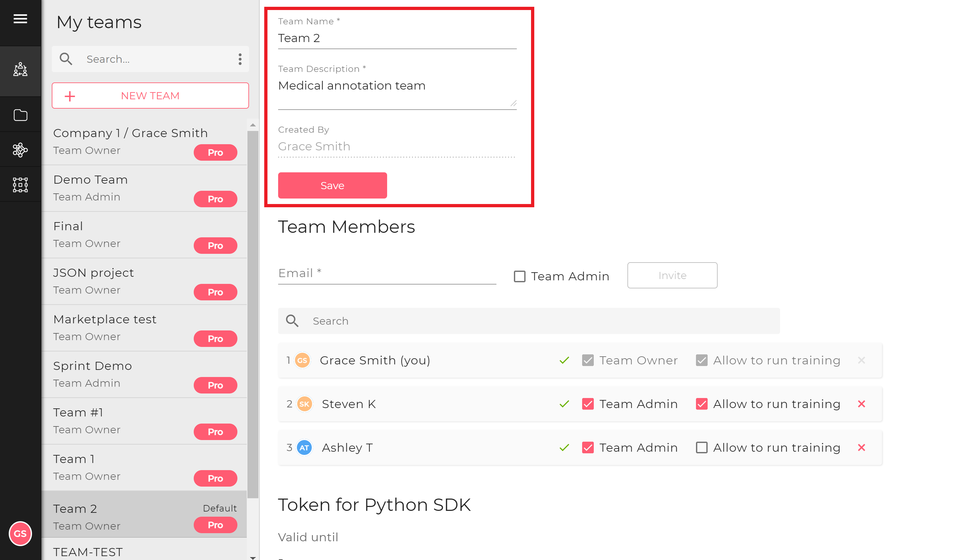Click the team list scroll down arrow
956x560 pixels.
(253, 557)
